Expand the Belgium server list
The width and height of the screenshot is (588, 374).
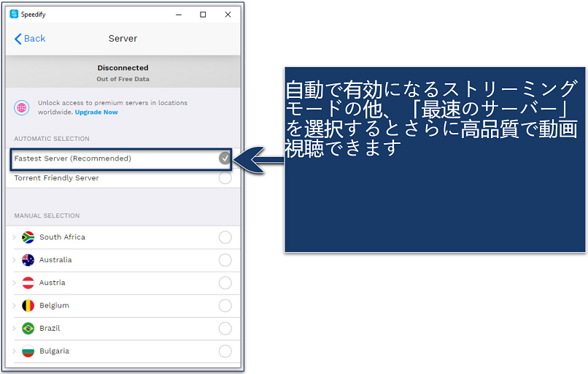14,305
